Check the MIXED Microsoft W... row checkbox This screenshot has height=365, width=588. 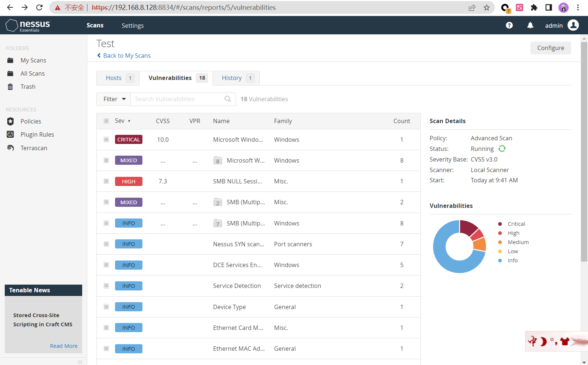(106, 160)
